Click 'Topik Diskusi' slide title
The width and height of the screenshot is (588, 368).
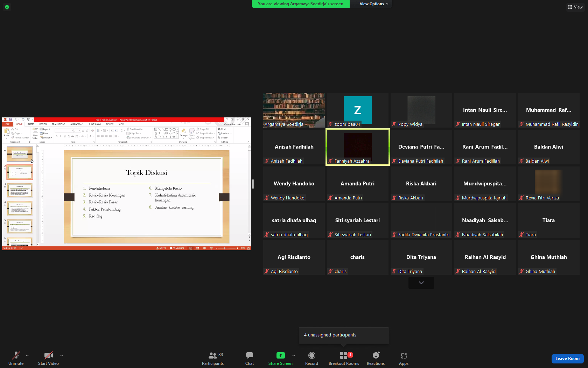(147, 173)
